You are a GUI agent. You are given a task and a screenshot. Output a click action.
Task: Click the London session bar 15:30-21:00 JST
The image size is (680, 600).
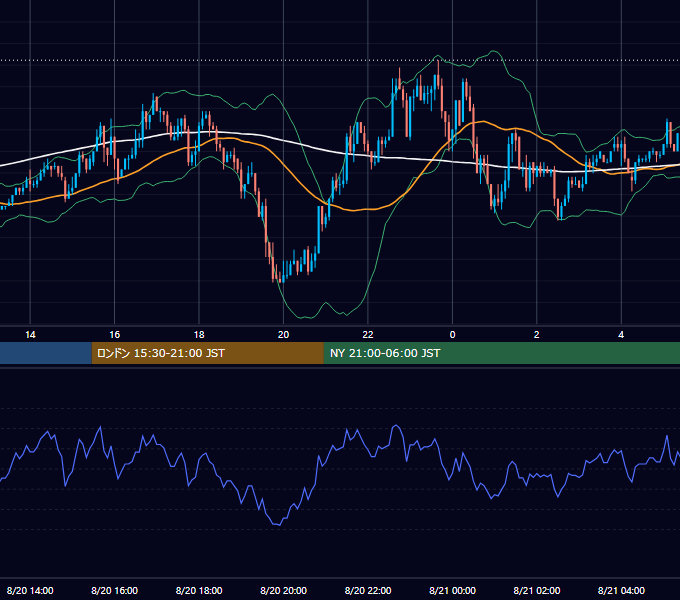tap(208, 353)
